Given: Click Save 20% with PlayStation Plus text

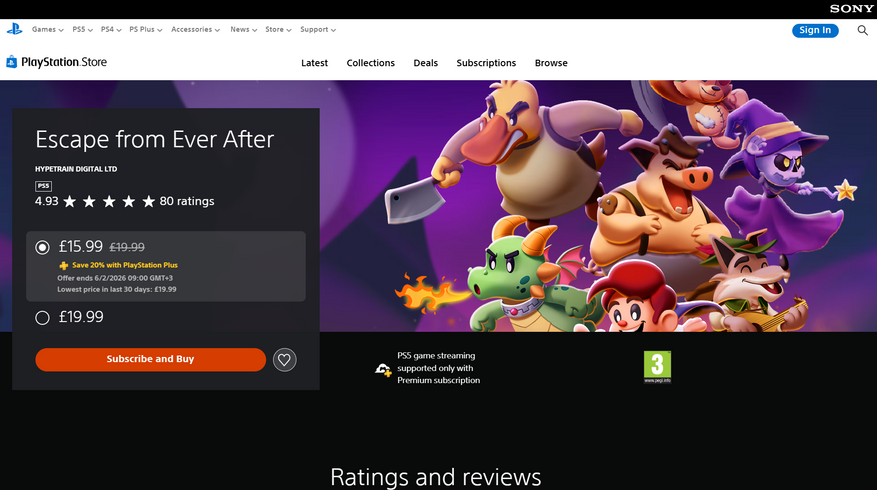Looking at the screenshot, I should [x=125, y=265].
